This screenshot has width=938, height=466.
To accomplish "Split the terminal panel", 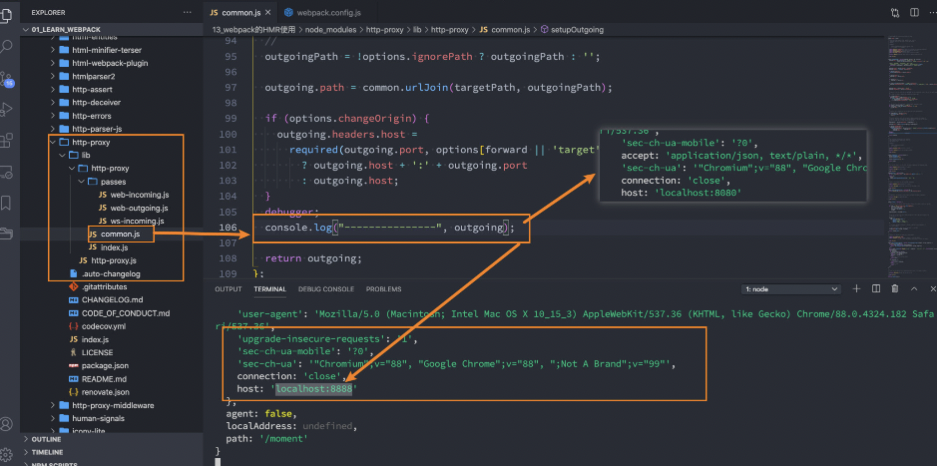I will point(876,289).
